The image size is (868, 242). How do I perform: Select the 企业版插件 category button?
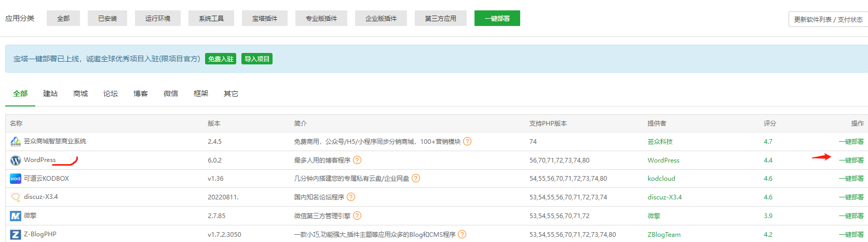381,18
